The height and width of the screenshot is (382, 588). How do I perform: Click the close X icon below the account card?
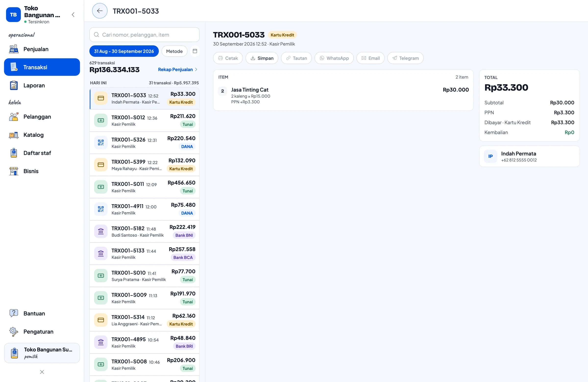point(42,372)
